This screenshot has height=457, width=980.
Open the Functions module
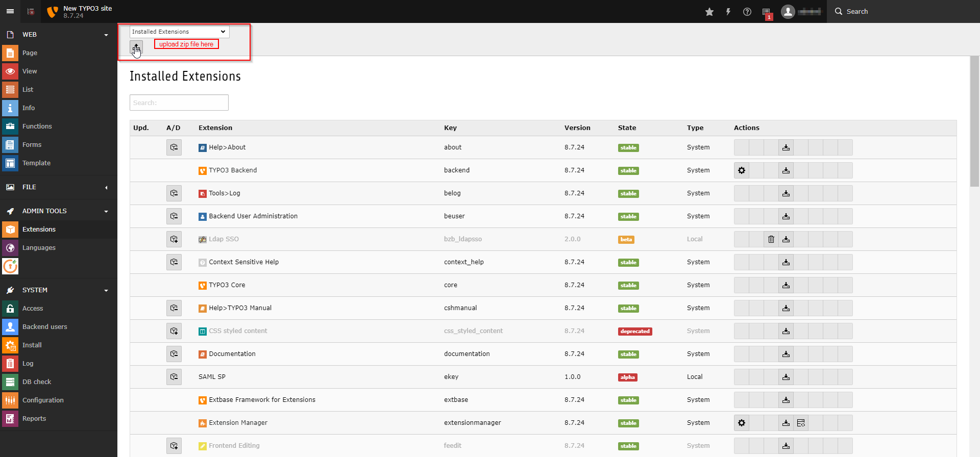[59, 126]
